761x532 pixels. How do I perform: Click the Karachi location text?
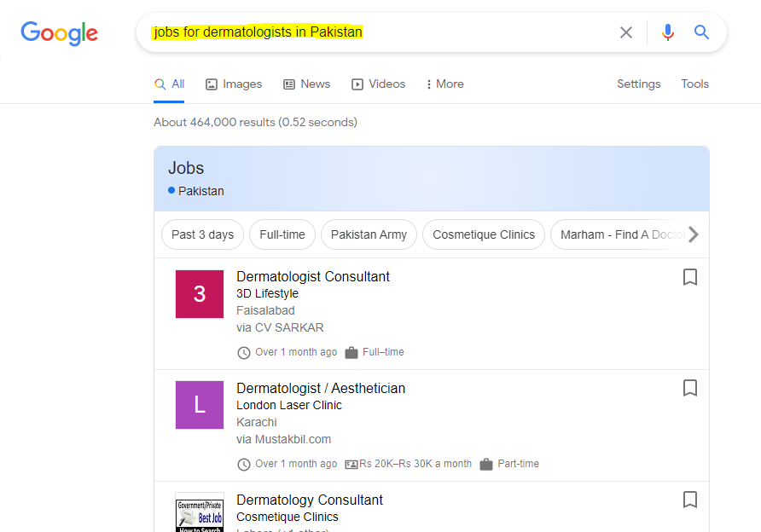pyautogui.click(x=257, y=422)
